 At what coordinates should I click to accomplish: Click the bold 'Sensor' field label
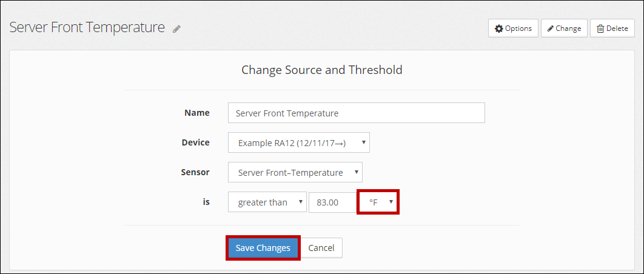tap(196, 172)
